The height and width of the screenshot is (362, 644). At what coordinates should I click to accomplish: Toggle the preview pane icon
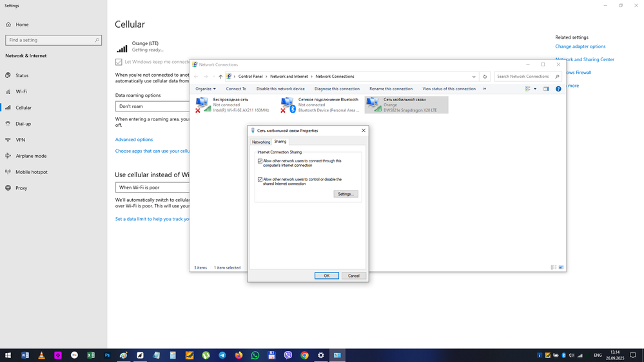(546, 89)
